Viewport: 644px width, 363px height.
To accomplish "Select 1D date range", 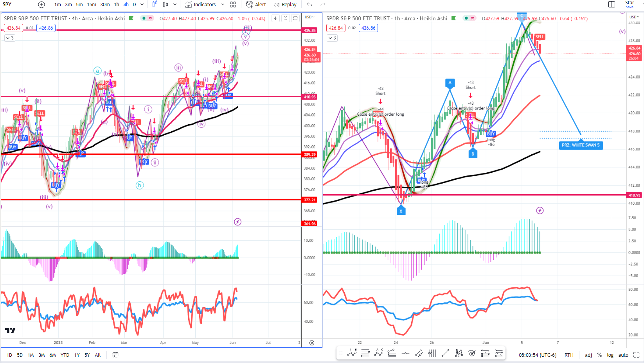I will (x=9, y=355).
